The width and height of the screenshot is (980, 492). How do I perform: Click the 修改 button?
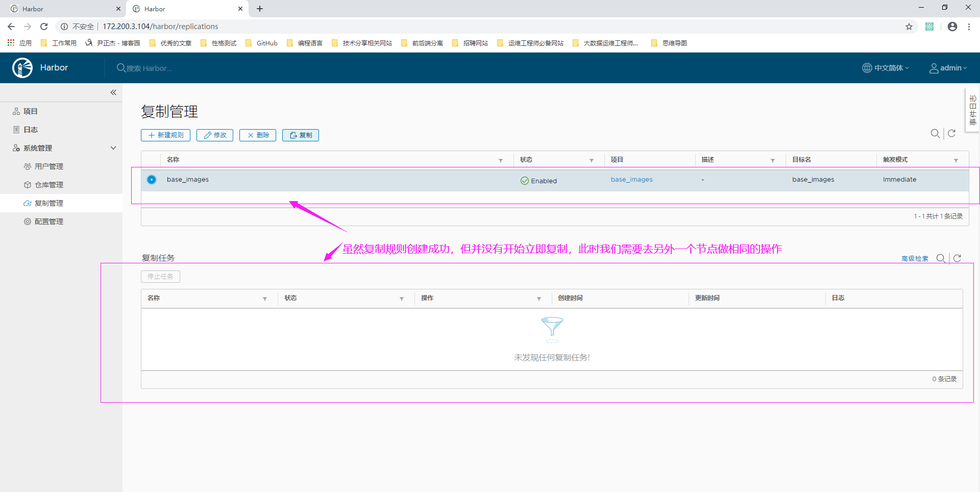[x=215, y=135]
